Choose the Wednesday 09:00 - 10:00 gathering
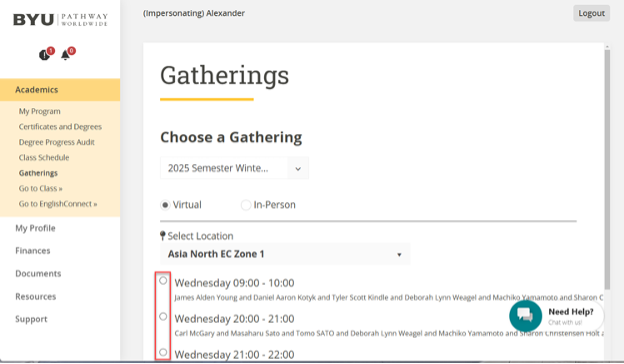624x364 pixels. pos(163,281)
